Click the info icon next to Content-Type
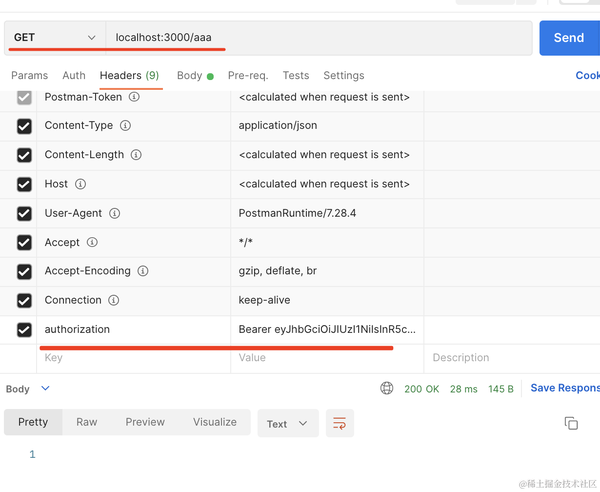This screenshot has height=492, width=600. click(124, 126)
